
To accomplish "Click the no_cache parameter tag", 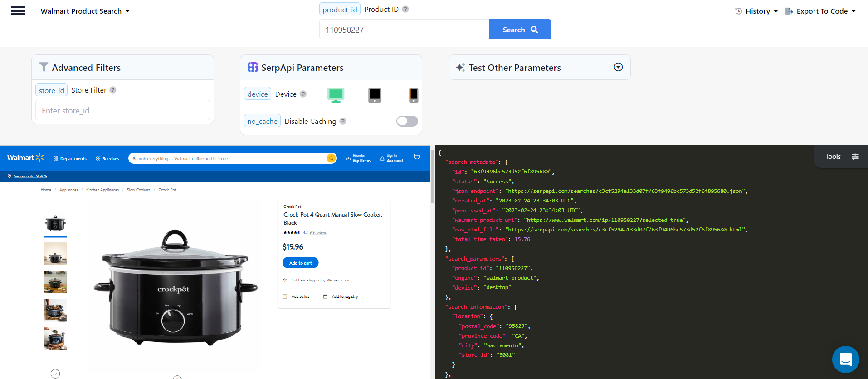I will coord(262,121).
